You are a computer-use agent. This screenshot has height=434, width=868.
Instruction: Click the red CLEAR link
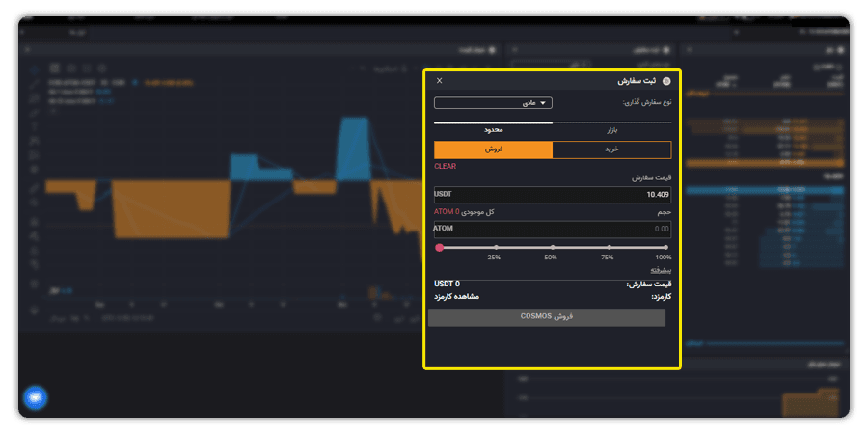click(445, 166)
